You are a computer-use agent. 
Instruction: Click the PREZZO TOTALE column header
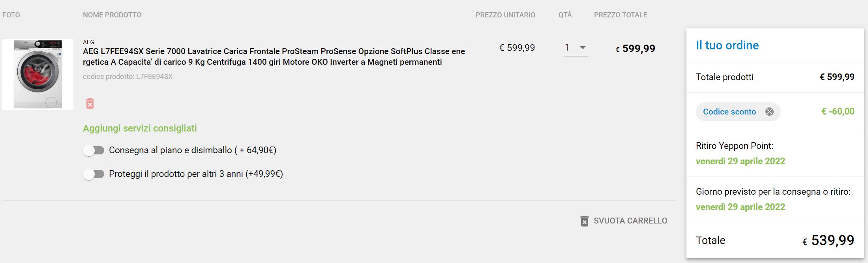621,15
